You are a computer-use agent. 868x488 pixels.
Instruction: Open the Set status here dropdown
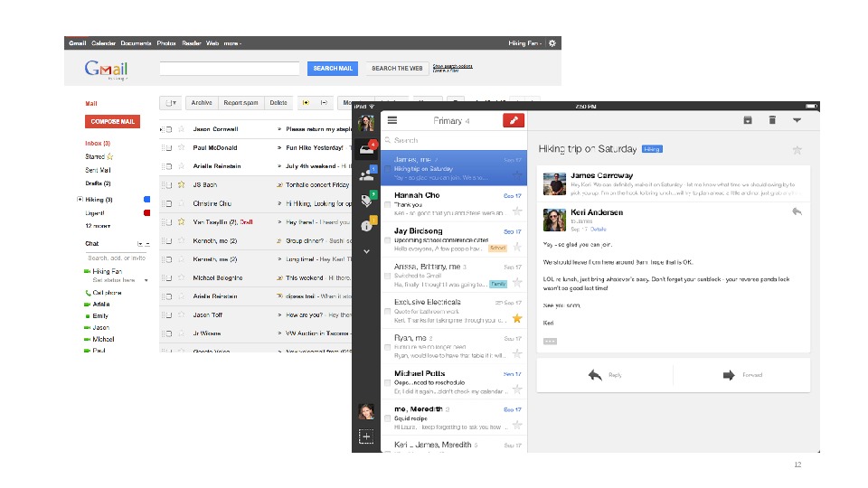pos(146,280)
